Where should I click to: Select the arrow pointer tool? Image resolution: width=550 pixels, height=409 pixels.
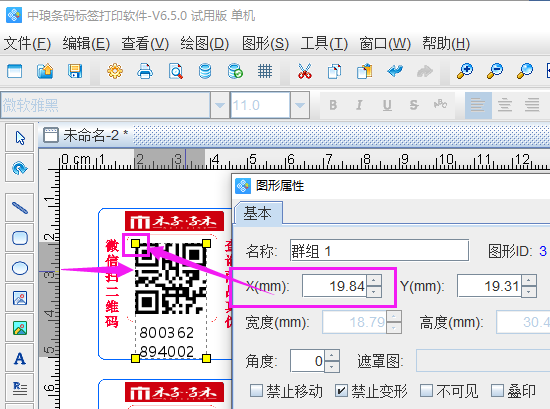[20, 138]
